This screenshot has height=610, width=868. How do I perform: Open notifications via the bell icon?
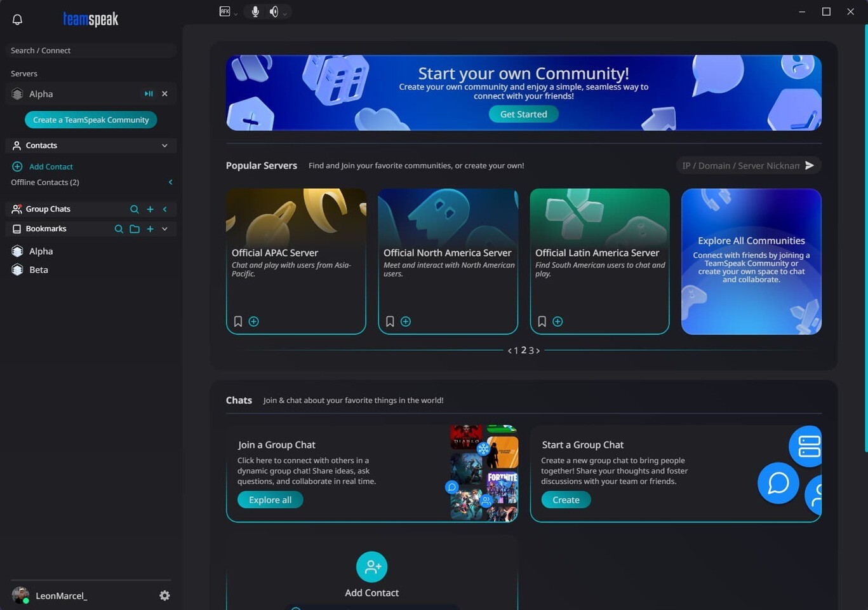tap(17, 19)
